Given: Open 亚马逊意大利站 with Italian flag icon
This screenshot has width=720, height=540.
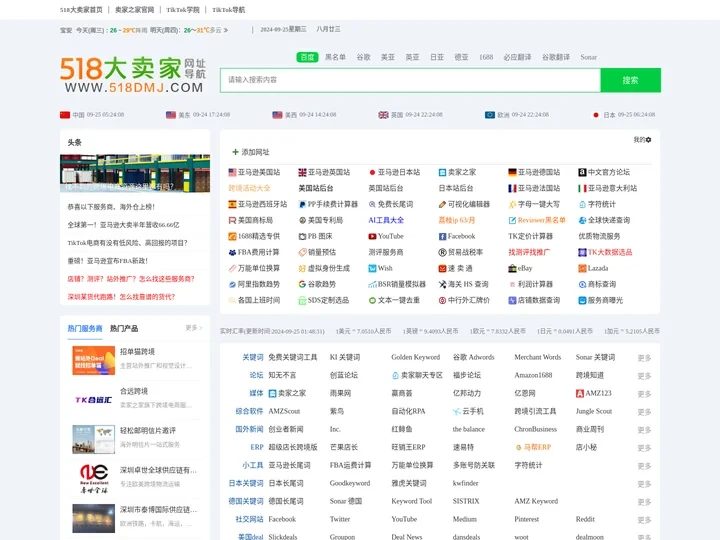Looking at the screenshot, I should pos(608,188).
